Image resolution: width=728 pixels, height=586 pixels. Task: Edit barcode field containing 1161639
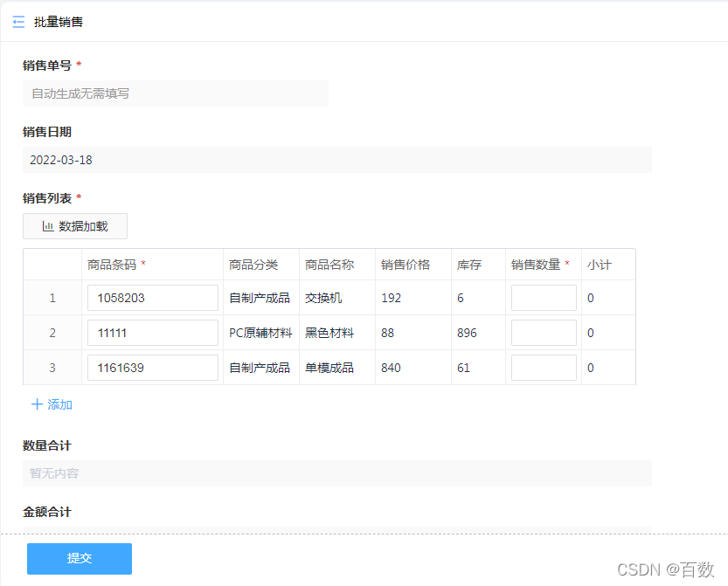point(153,368)
